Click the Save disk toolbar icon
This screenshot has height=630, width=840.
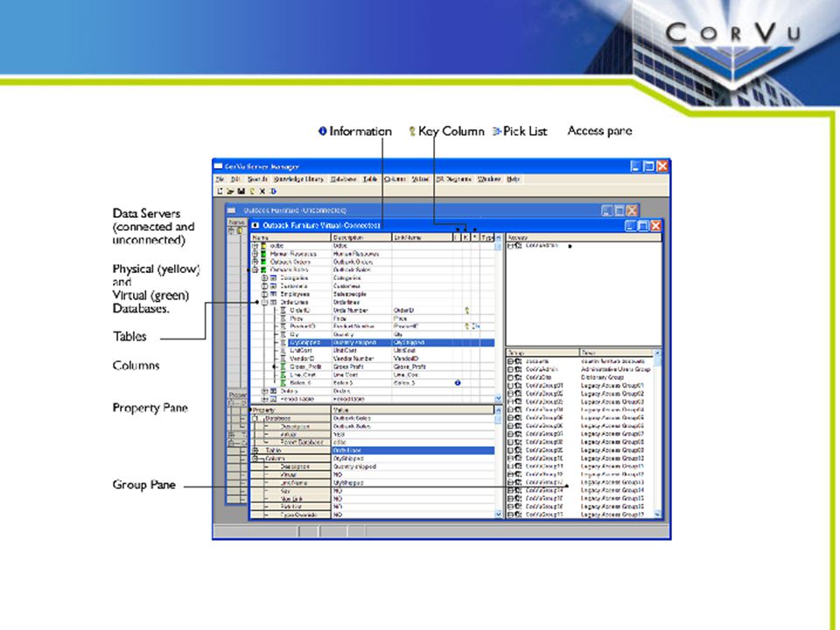[x=241, y=192]
